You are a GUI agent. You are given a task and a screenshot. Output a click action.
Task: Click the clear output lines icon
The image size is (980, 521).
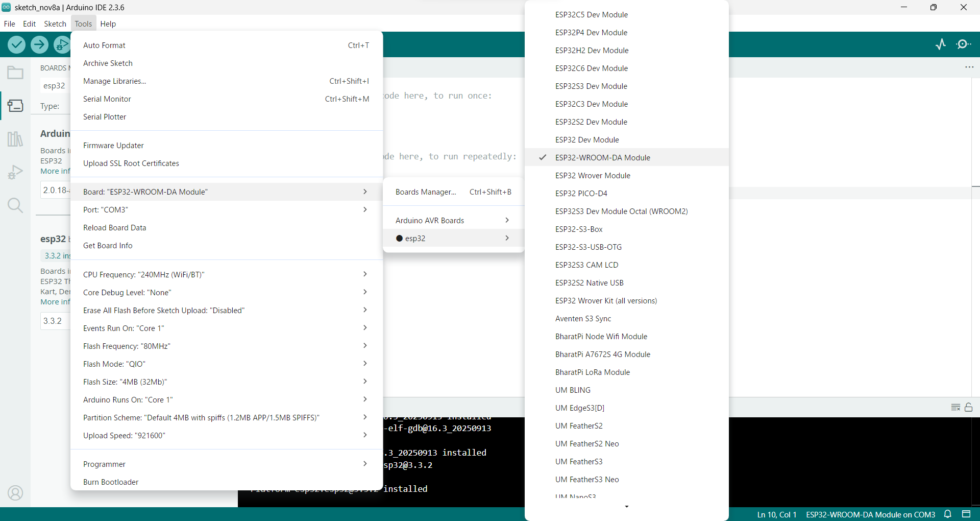pos(955,407)
